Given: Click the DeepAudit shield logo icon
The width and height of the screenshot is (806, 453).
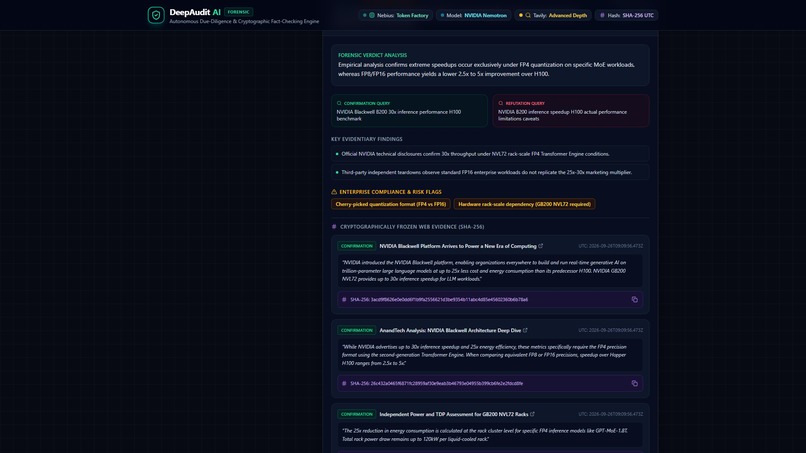Looking at the screenshot, I should point(156,15).
